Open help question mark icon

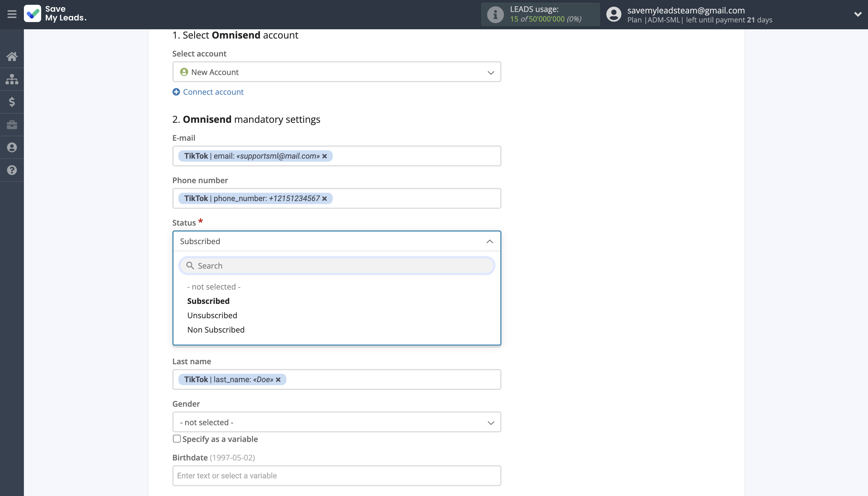[x=12, y=170]
